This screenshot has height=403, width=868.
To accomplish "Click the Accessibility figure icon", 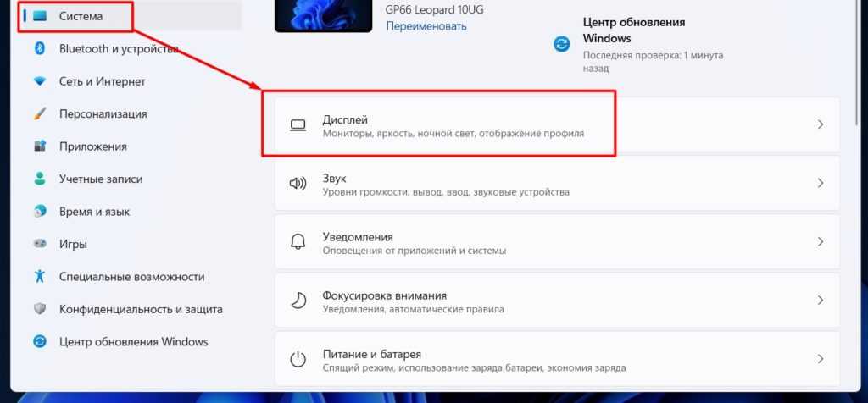I will click(39, 276).
